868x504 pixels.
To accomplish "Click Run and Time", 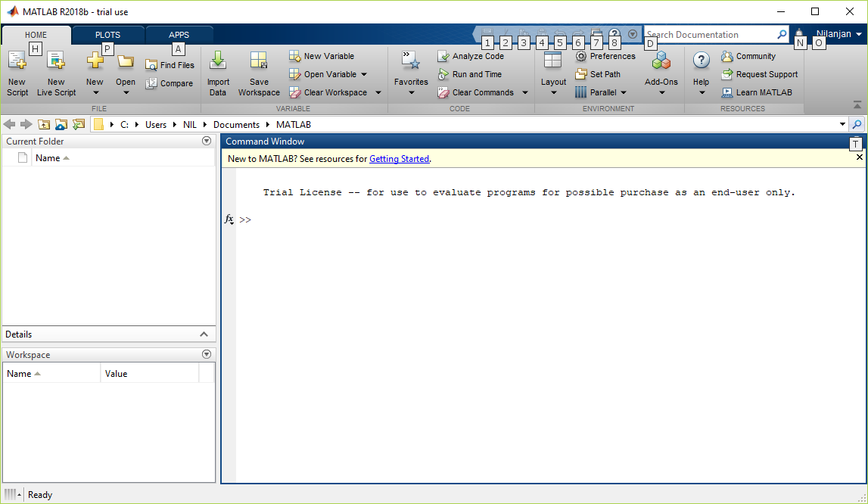I will coord(469,74).
